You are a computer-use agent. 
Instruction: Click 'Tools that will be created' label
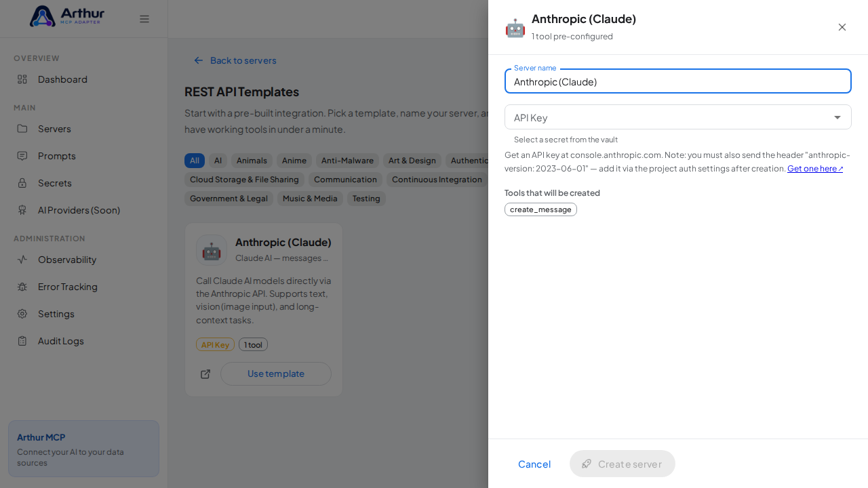[x=552, y=193]
